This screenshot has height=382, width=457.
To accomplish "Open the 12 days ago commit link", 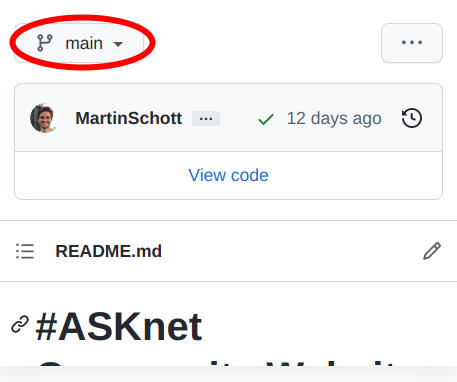I will click(x=334, y=118).
